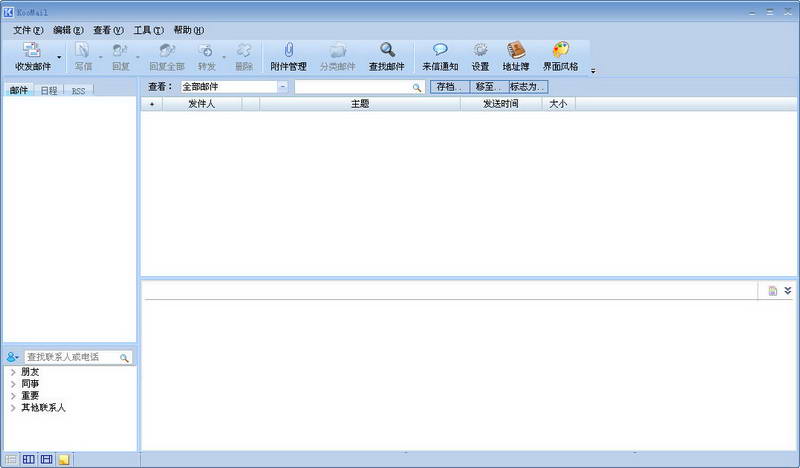Click the 分类邮件 classify mail icon

coord(337,50)
